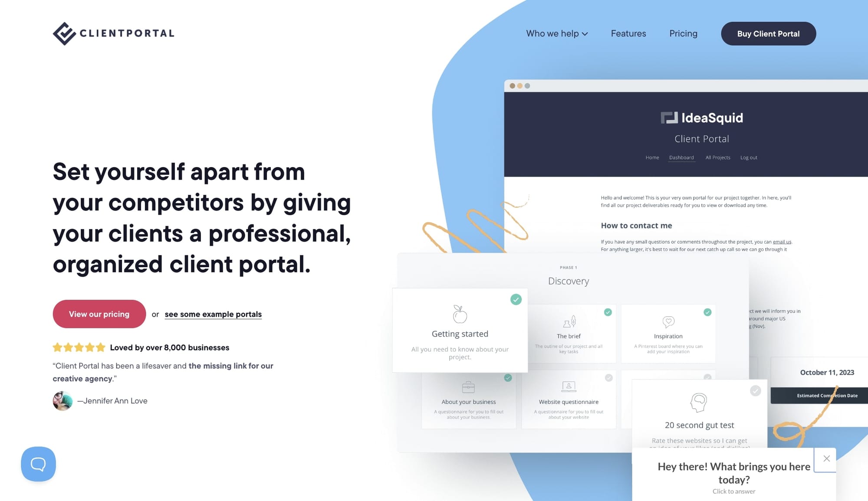
Task: Click see some example portals link
Action: pos(213,314)
